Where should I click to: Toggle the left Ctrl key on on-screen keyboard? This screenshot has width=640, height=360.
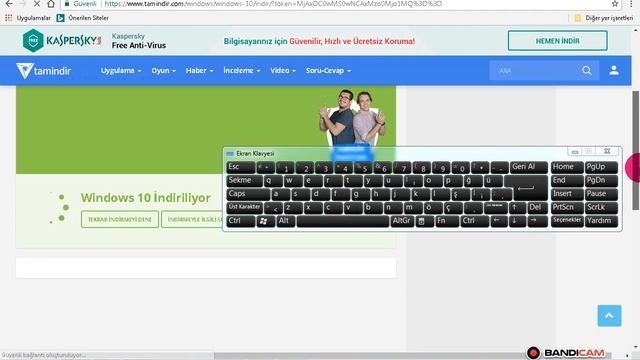pos(240,221)
